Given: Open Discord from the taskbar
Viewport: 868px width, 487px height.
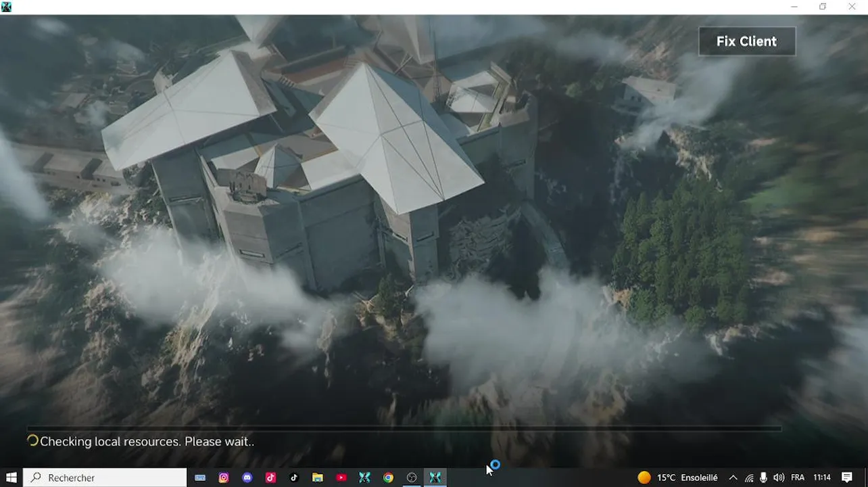Looking at the screenshot, I should [247, 478].
